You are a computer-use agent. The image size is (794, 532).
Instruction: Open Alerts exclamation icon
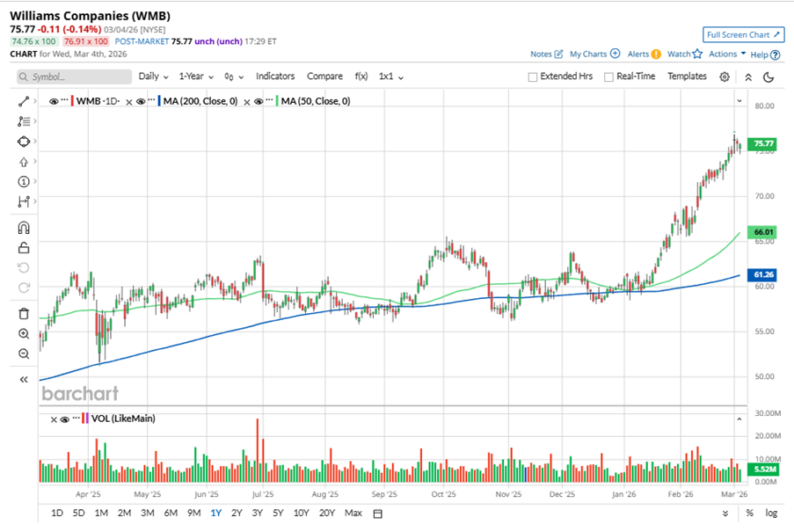click(656, 55)
